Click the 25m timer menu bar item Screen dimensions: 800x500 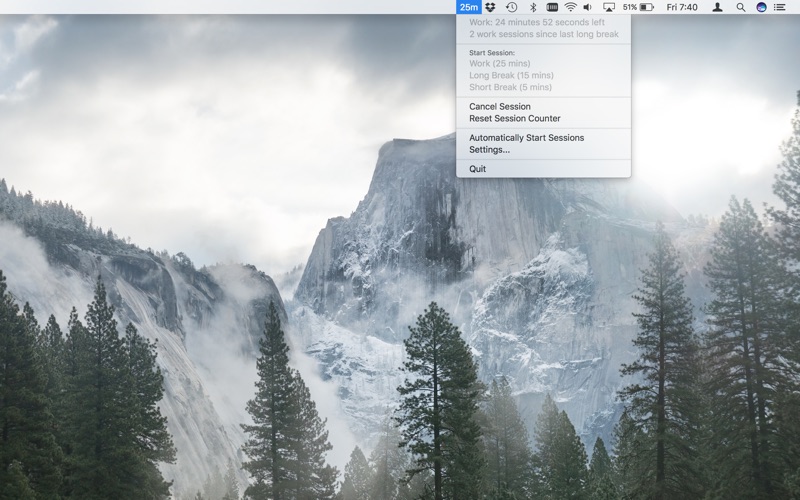click(468, 7)
